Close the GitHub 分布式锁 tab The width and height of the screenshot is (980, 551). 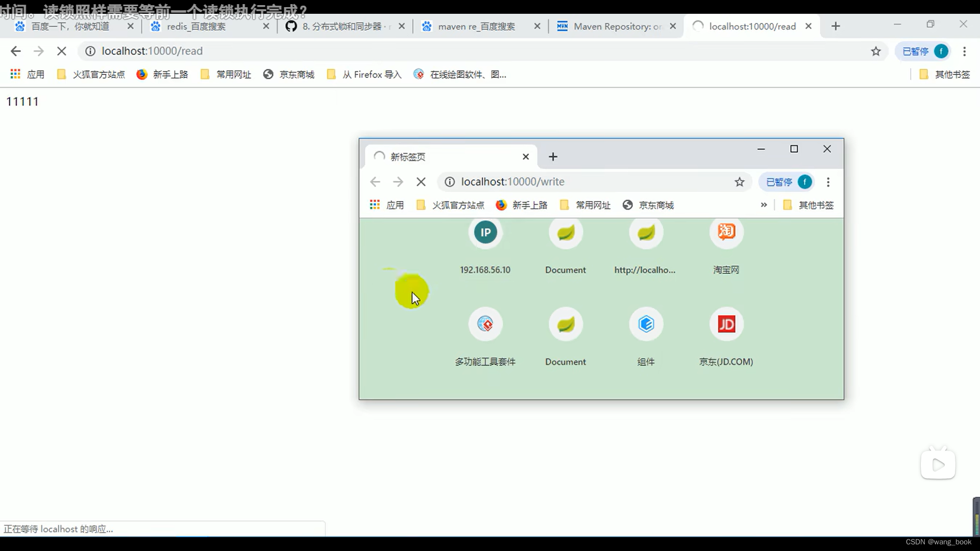click(x=402, y=26)
